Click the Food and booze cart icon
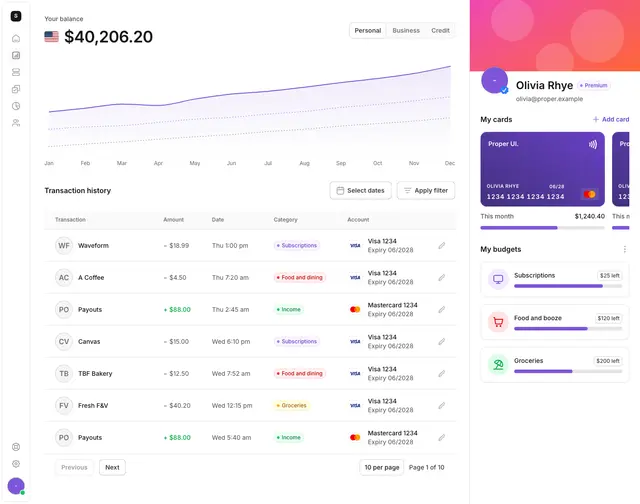Viewport: 640px width, 504px height. tap(498, 322)
